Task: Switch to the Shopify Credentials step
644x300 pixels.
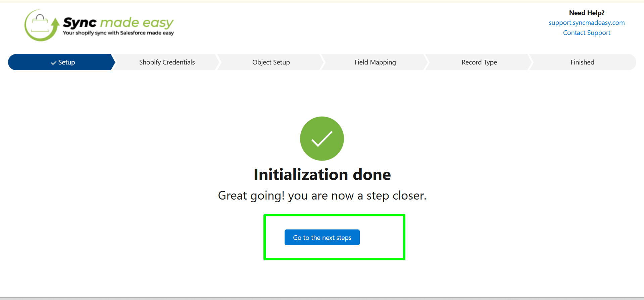Action: pyautogui.click(x=167, y=62)
